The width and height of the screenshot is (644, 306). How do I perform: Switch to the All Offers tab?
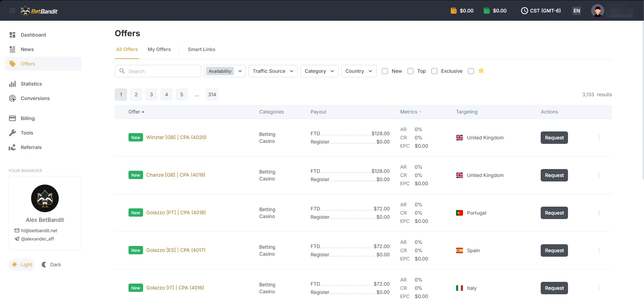127,49
